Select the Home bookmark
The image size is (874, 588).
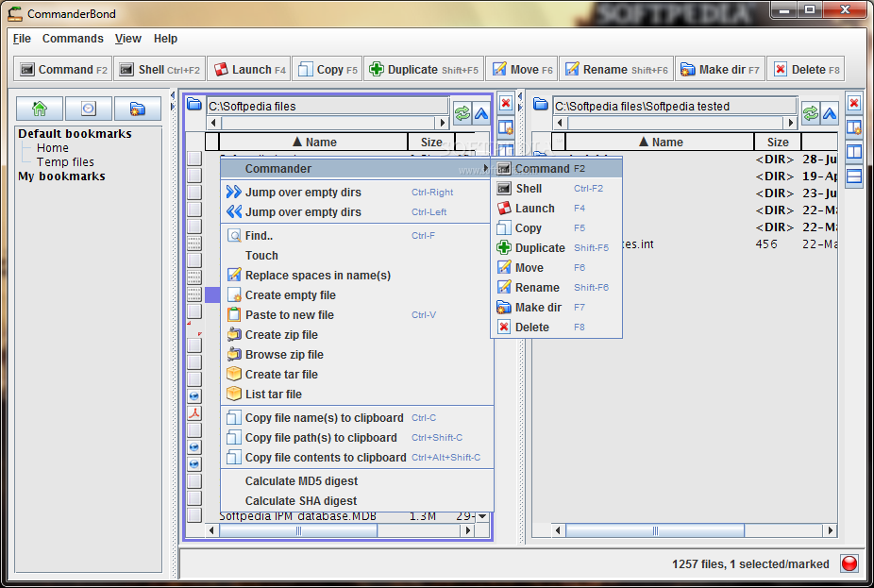point(53,147)
